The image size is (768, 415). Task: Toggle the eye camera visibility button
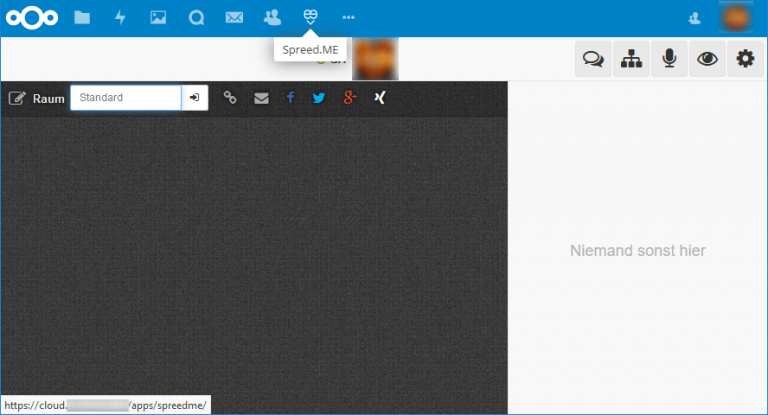[x=707, y=60]
